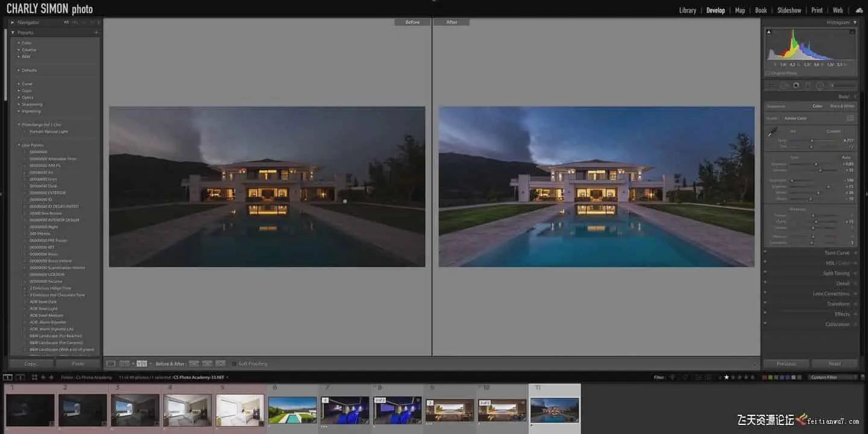Image resolution: width=868 pixels, height=434 pixels.
Task: Switch to the Book module
Action: 761,10
